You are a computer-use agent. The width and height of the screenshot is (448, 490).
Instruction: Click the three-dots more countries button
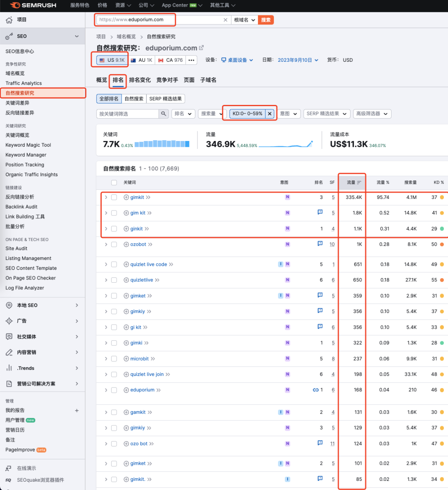pyautogui.click(x=191, y=60)
